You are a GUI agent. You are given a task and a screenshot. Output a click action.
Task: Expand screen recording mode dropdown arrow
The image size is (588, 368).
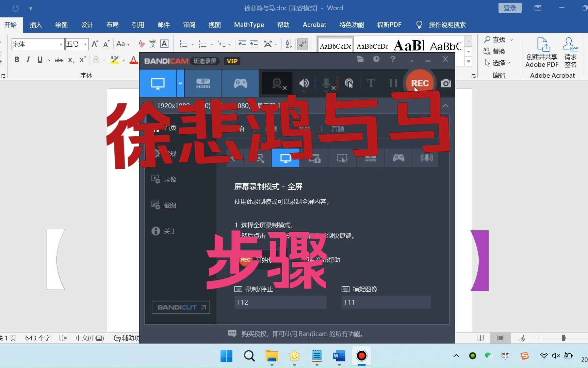click(x=180, y=83)
